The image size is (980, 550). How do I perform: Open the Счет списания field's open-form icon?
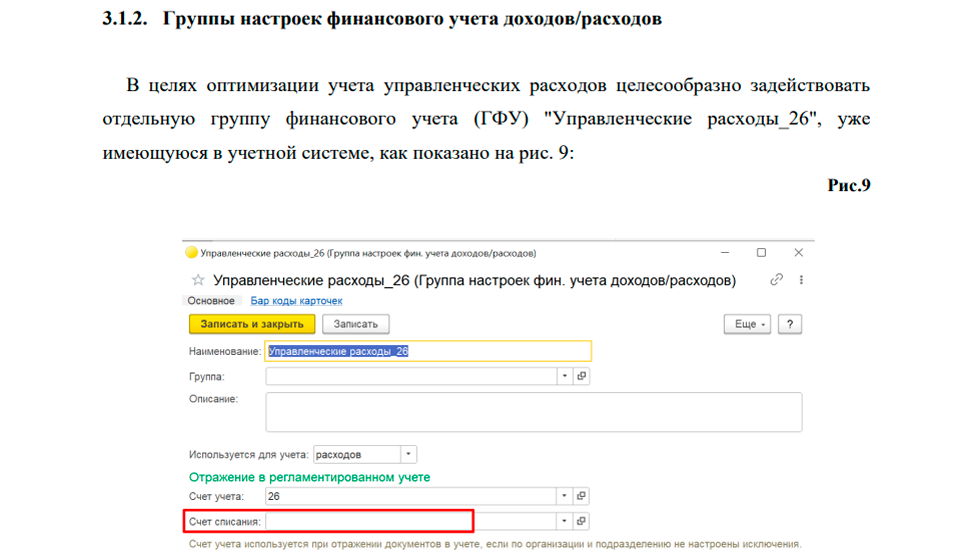pyautogui.click(x=581, y=521)
